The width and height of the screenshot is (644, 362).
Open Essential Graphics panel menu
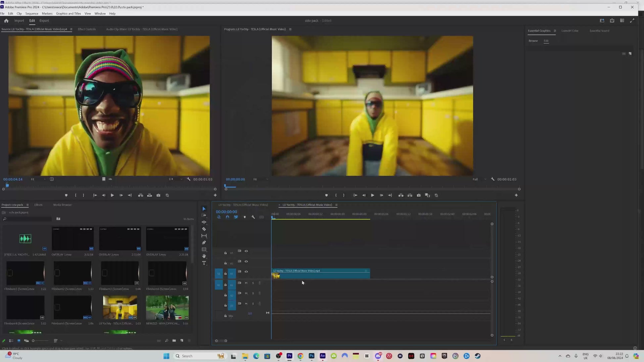coord(555,31)
